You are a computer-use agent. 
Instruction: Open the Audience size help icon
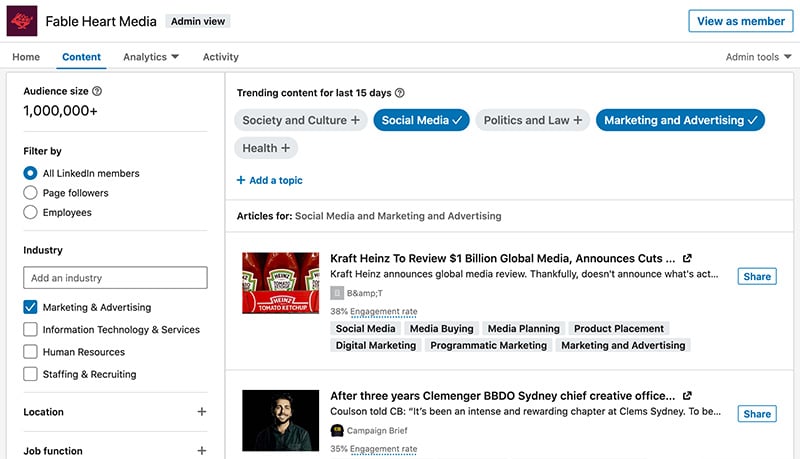pos(97,91)
